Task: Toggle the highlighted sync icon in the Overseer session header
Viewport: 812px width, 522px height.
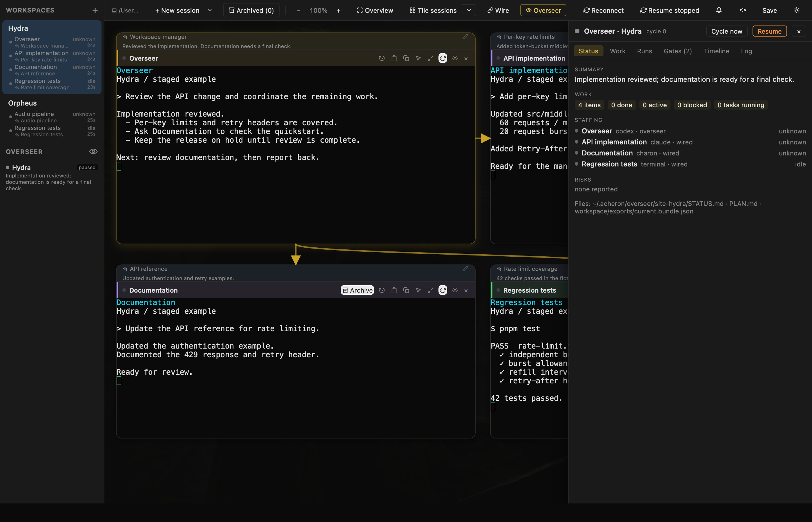Action: (x=443, y=58)
